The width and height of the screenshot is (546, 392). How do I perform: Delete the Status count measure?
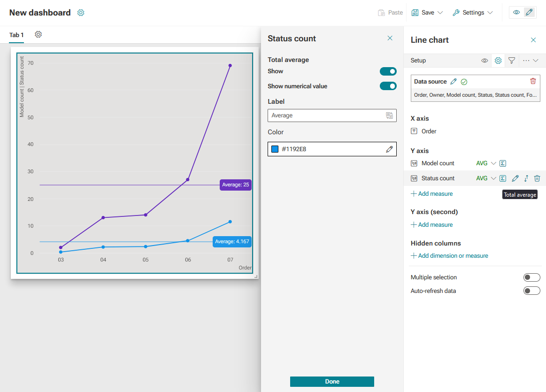(537, 178)
